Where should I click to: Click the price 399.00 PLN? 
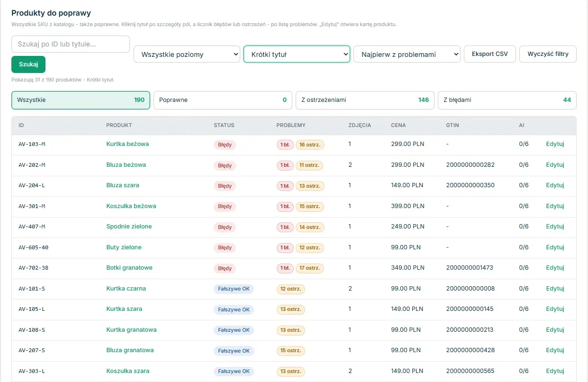[x=407, y=206]
